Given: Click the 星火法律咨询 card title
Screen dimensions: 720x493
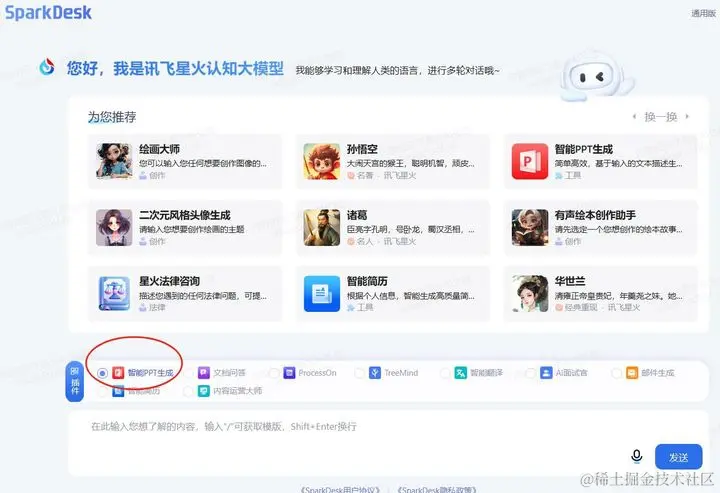Looking at the screenshot, I should coord(169,281).
